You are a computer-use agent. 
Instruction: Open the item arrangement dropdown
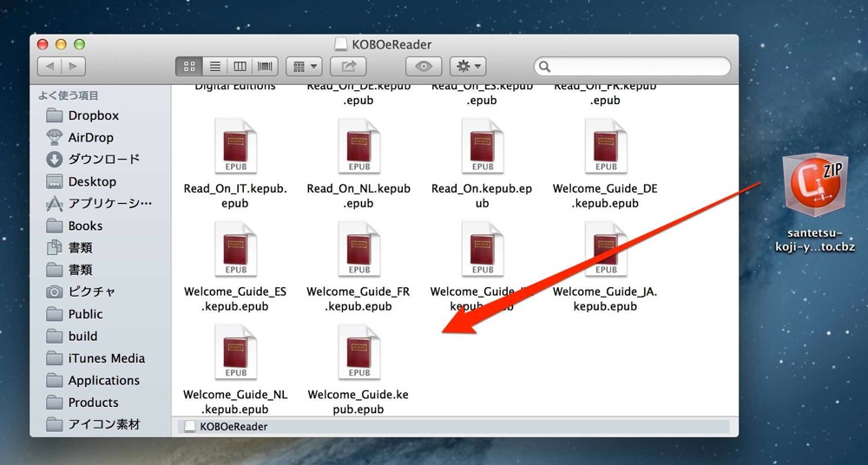[x=304, y=67]
